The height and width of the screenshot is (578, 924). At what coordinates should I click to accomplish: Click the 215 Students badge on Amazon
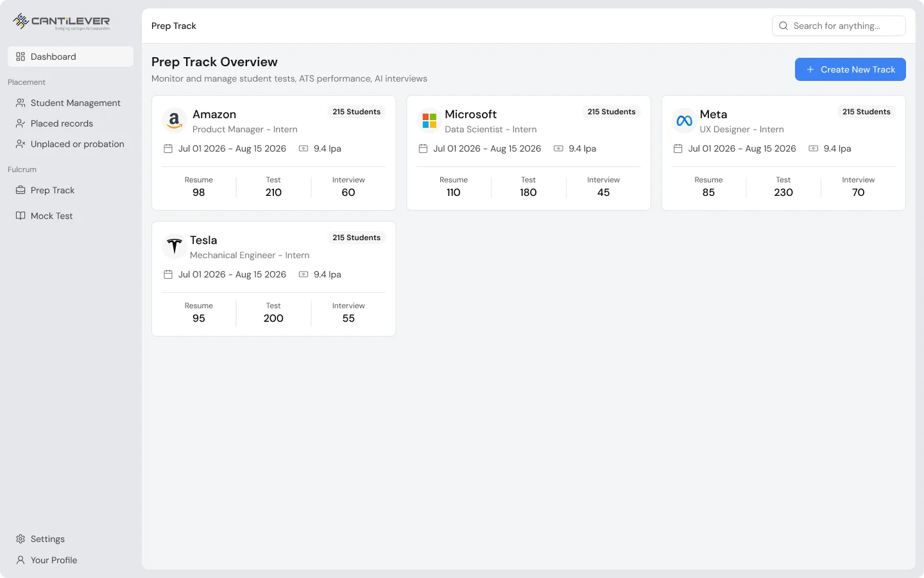click(x=357, y=112)
